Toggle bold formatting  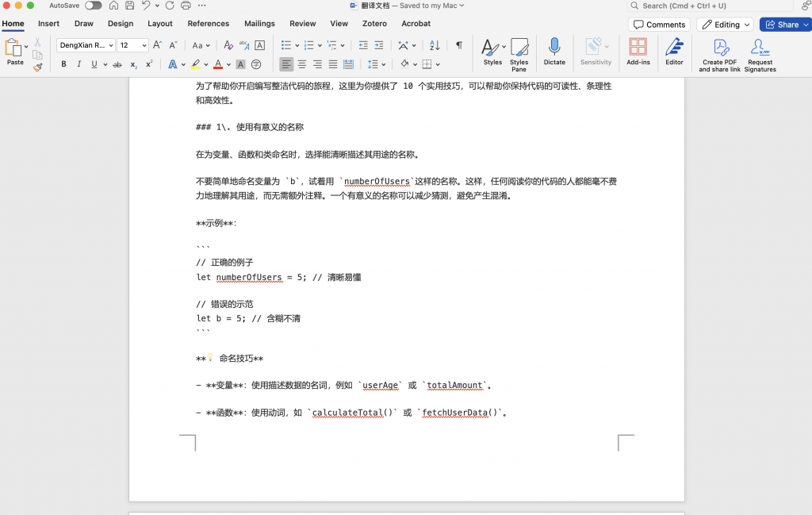click(63, 64)
